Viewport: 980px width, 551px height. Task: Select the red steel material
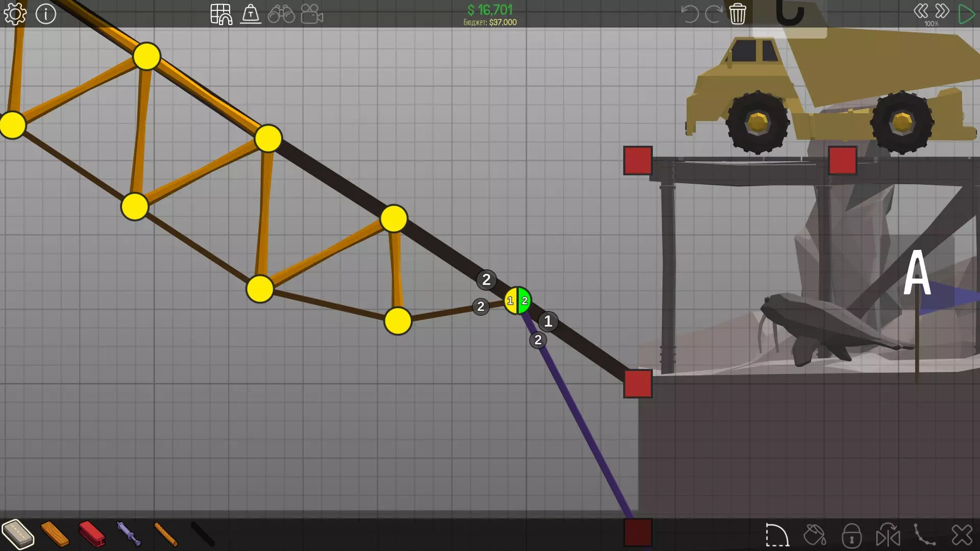[x=92, y=534]
